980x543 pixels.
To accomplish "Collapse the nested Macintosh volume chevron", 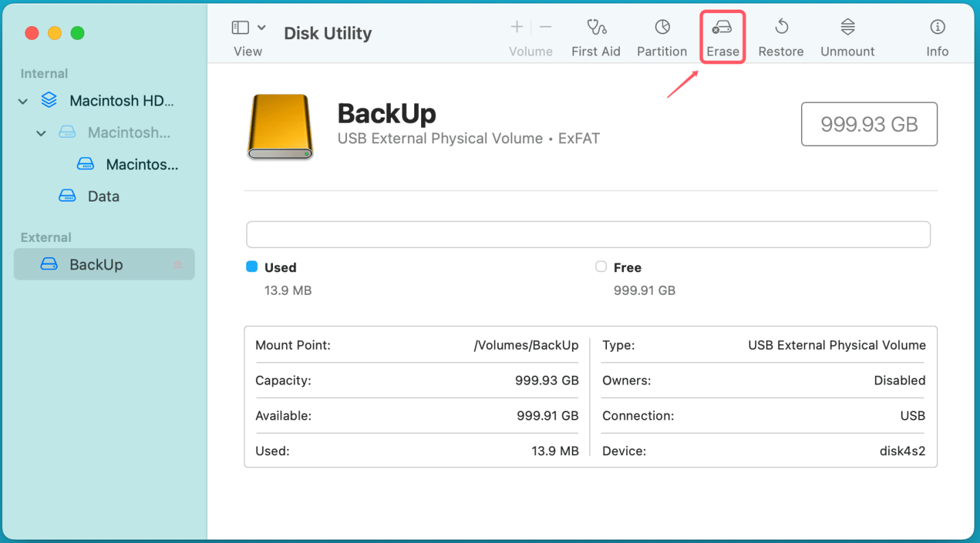I will click(40, 132).
